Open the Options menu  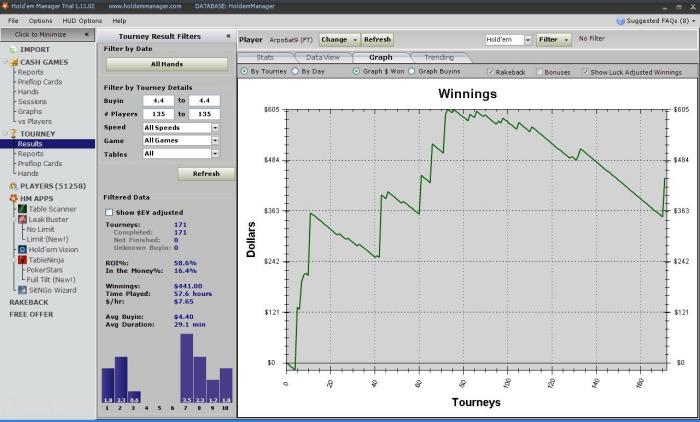[x=40, y=21]
